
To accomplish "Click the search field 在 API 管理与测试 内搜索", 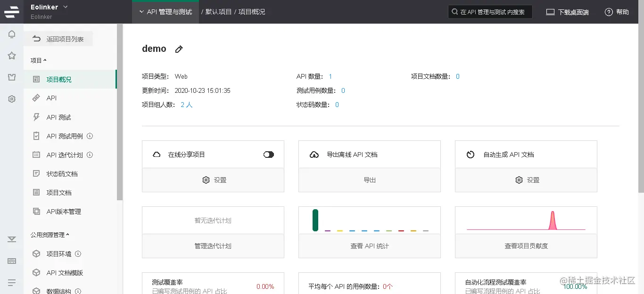I will (490, 12).
